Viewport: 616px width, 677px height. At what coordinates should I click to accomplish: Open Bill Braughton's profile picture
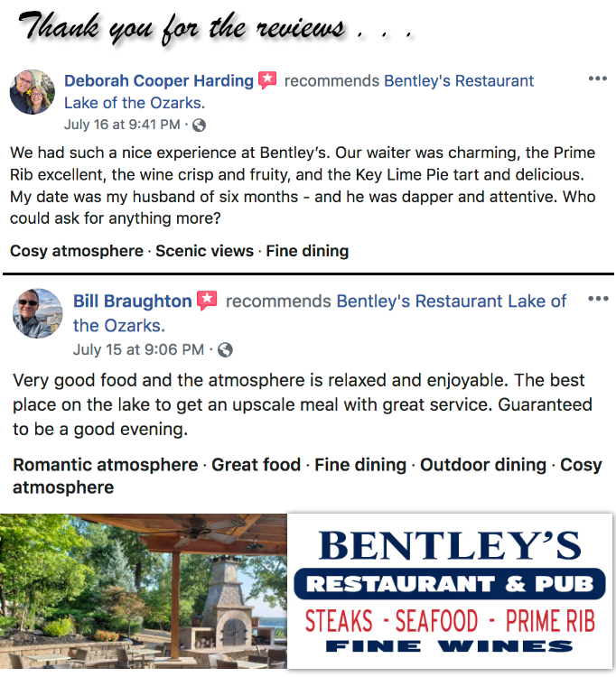pyautogui.click(x=38, y=313)
